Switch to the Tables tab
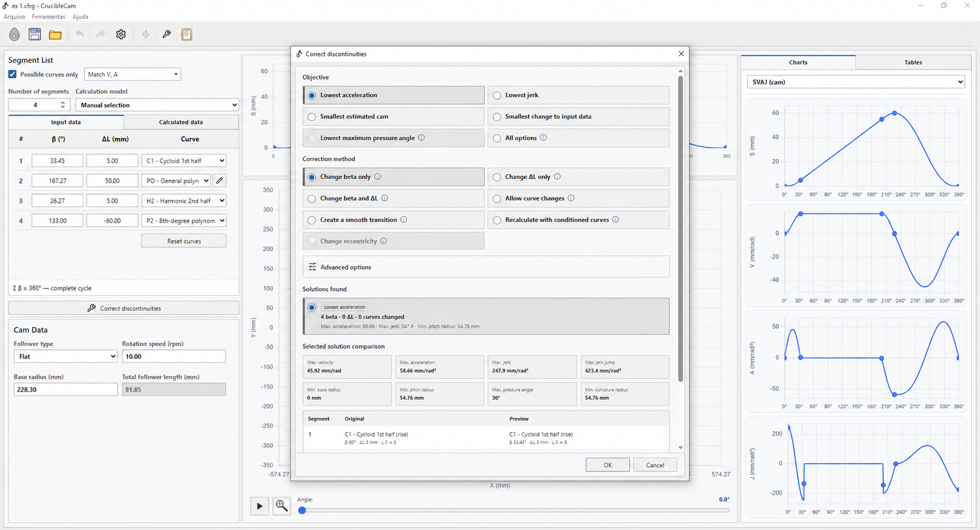 [913, 62]
